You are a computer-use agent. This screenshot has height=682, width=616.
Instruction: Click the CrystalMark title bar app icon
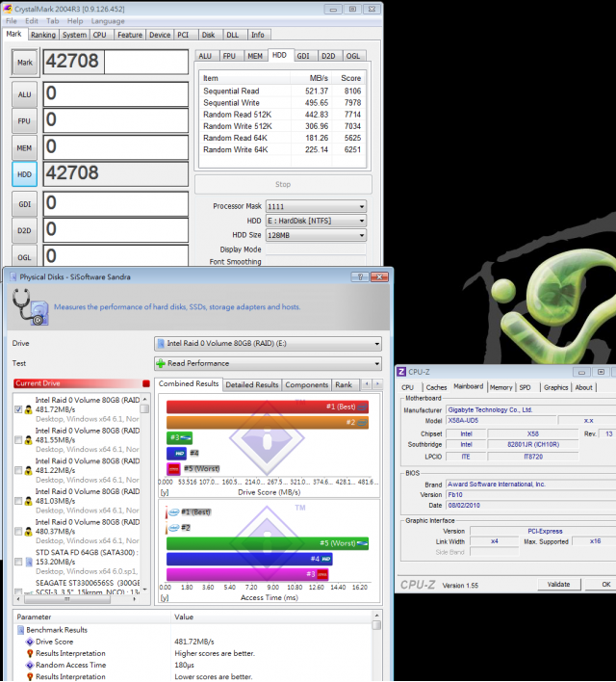[8, 9]
